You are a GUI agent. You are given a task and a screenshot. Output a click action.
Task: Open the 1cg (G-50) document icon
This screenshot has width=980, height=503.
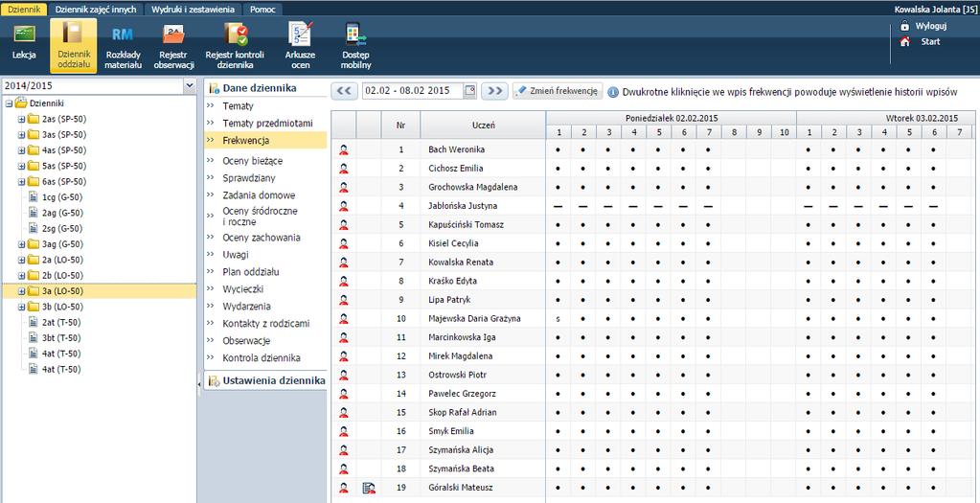tap(34, 196)
